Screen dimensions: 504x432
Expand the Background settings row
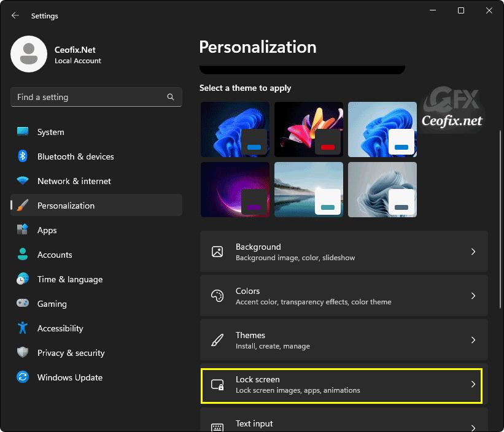click(x=344, y=252)
